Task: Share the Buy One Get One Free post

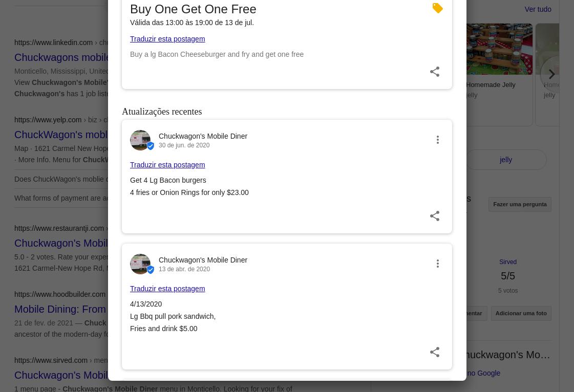Action: 434,72
